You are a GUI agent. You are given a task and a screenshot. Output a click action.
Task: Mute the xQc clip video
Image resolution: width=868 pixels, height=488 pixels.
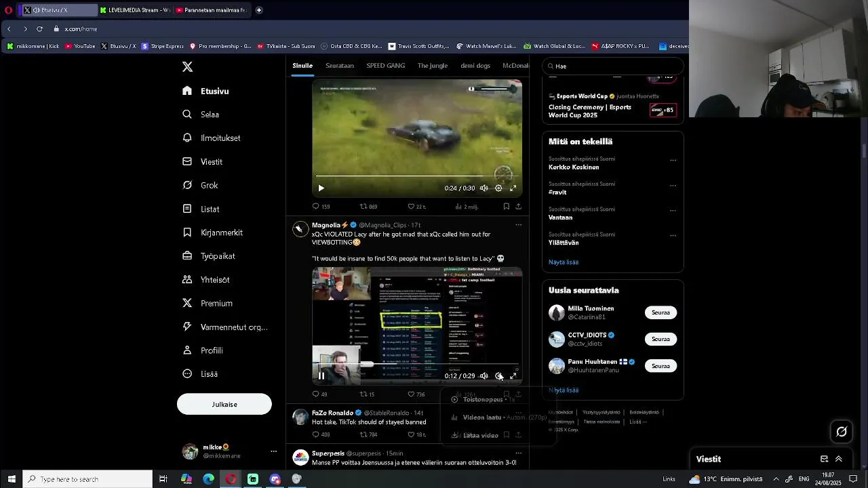pyautogui.click(x=484, y=376)
